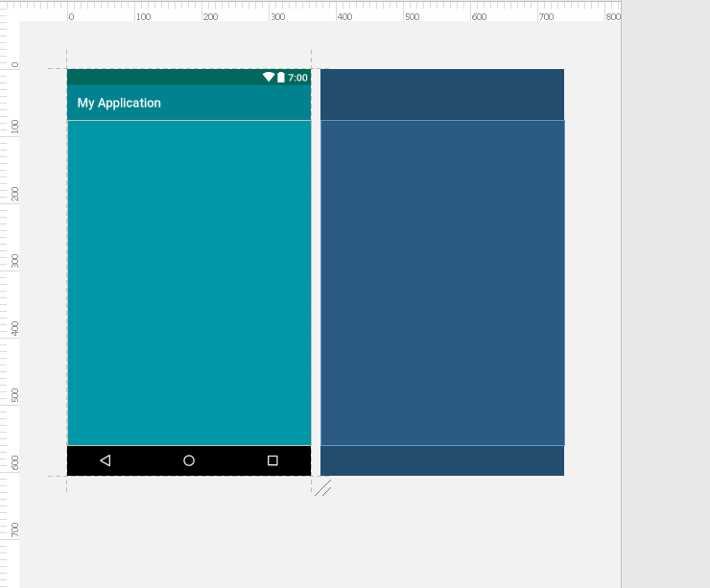Click the battery status icon
This screenshot has width=710, height=588.
281,78
